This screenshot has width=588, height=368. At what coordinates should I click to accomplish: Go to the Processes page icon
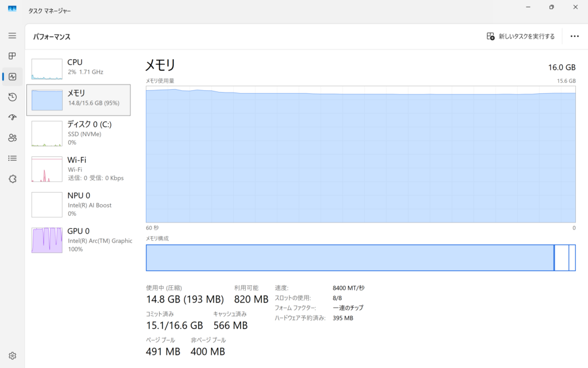click(13, 56)
